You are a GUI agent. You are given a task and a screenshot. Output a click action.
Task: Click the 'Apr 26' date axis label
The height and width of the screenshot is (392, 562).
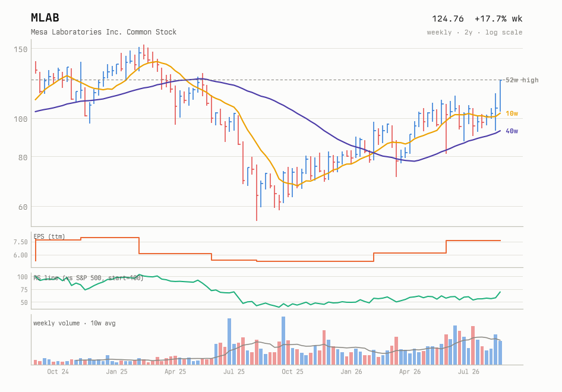coord(410,372)
